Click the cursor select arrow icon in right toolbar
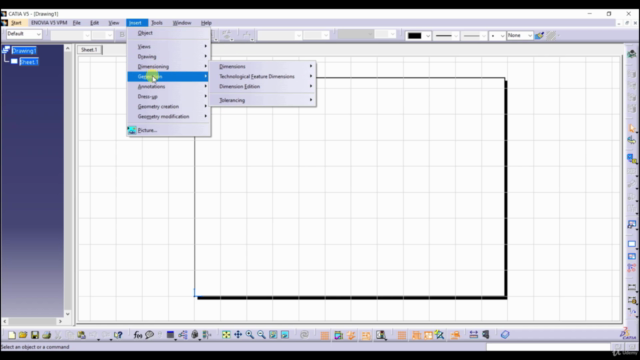The height and width of the screenshot is (360, 640). tap(631, 128)
